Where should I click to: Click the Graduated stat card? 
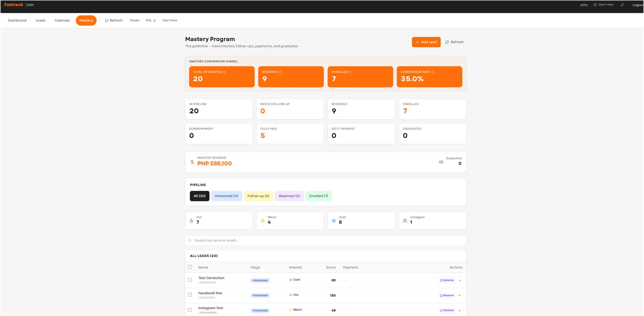432,134
